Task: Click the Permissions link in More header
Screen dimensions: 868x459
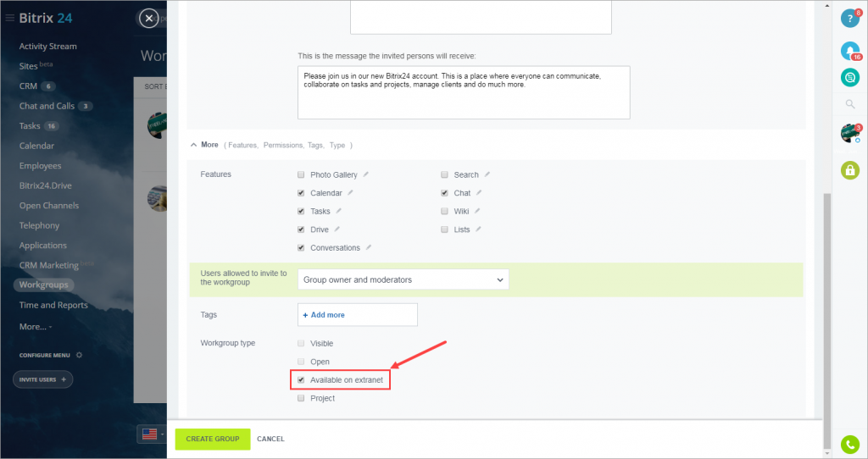Action: [283, 146]
